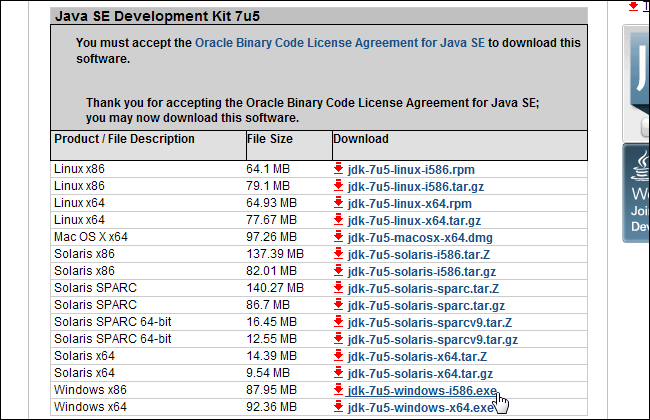Download jdk-7u5-solaris-i586.tar.Z
This screenshot has width=650, height=420.
tap(419, 255)
